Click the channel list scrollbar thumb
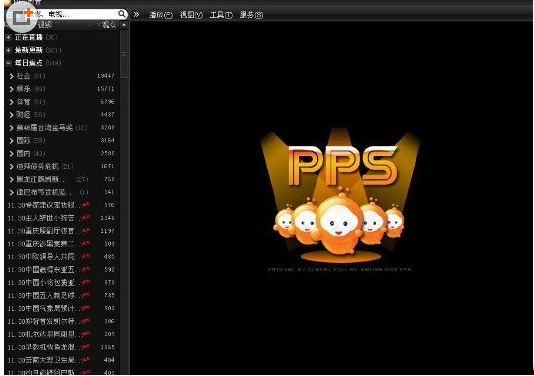Viewport: 534px width, 376px height. [x=124, y=54]
